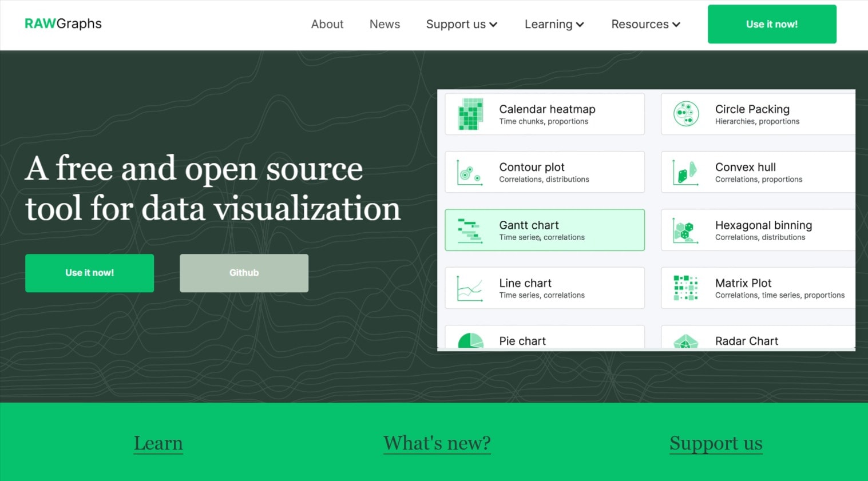Viewport: 868px width, 481px height.
Task: Select the Pie chart title text
Action: coord(522,341)
